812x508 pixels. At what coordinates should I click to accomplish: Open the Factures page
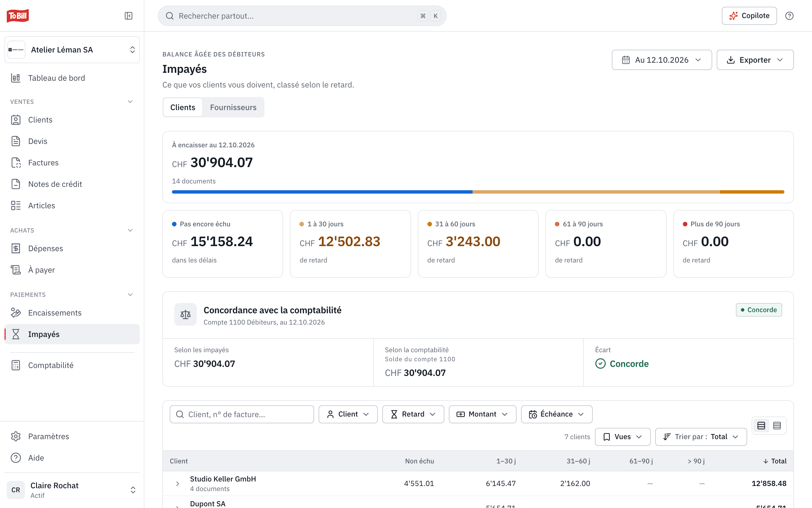[72, 163]
